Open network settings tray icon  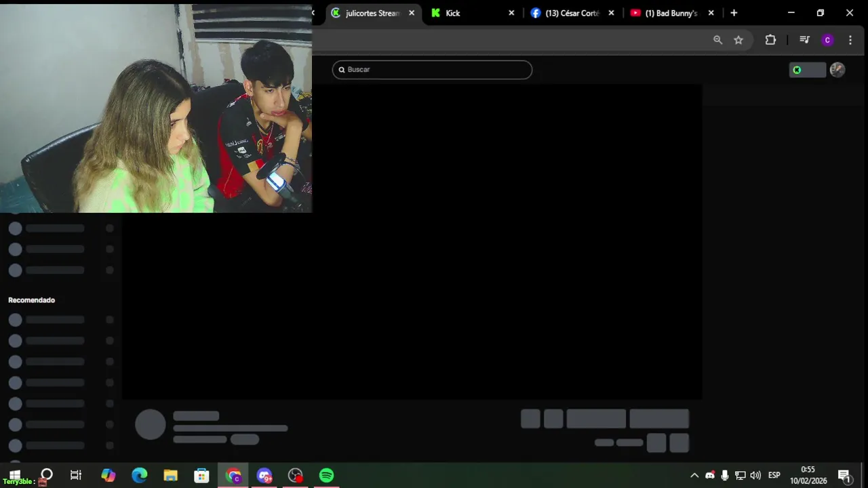point(740,475)
